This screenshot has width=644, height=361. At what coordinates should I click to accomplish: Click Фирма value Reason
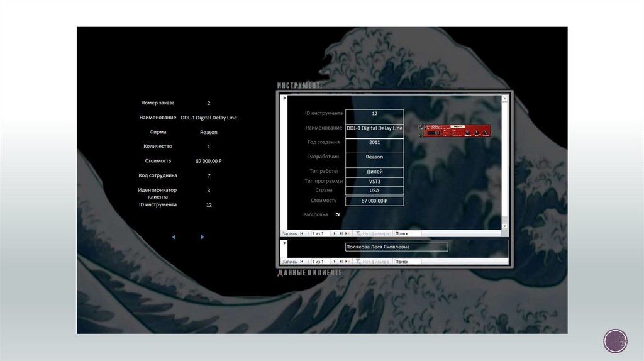209,132
